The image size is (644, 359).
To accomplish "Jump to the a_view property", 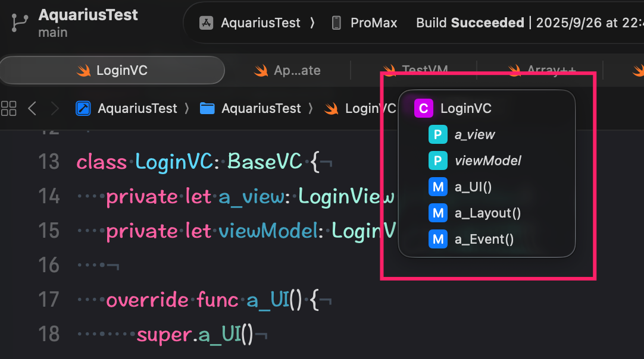I will [474, 134].
